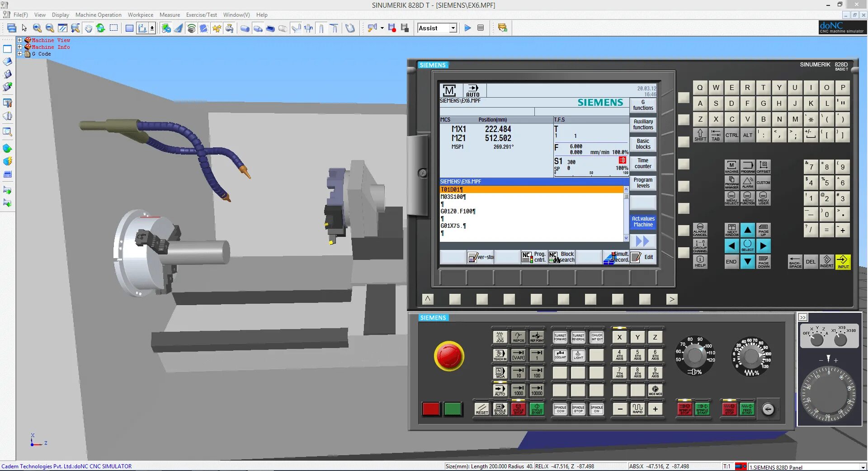
Task: Select MDA mode key
Action: pyautogui.click(x=500, y=372)
